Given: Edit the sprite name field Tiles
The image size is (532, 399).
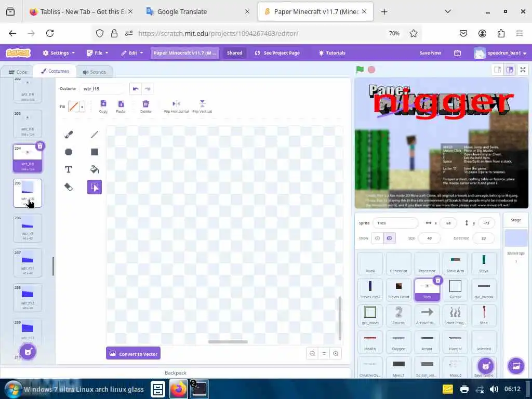Looking at the screenshot, I should [x=395, y=223].
